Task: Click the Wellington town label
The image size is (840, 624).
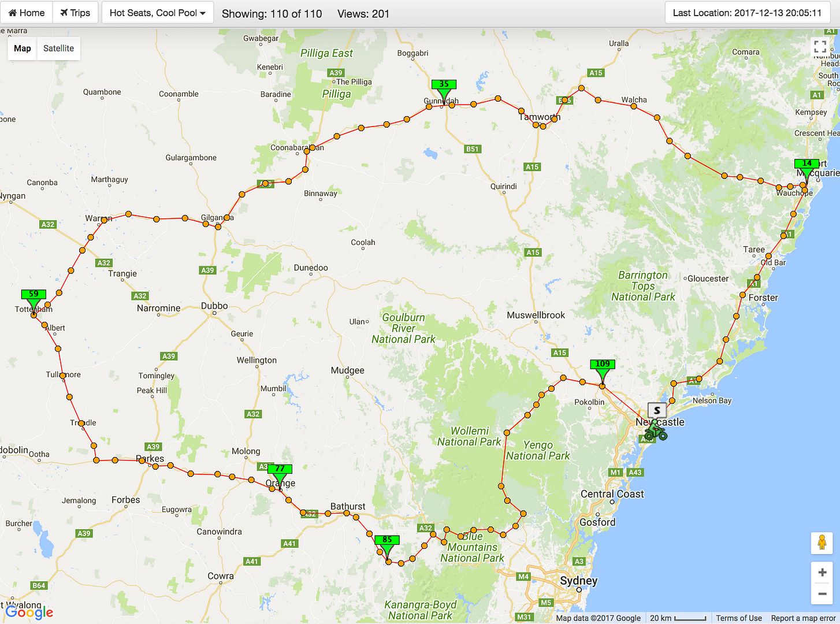Action: (x=257, y=360)
